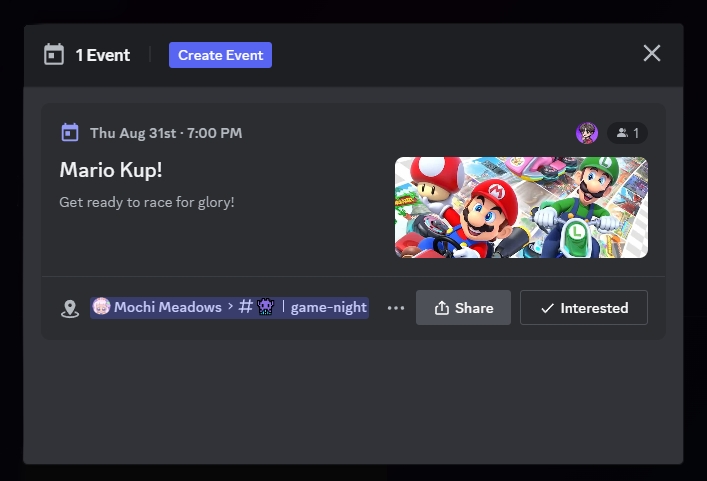Click the upload arrow icon in Share
The width and height of the screenshot is (707, 481).
click(441, 308)
